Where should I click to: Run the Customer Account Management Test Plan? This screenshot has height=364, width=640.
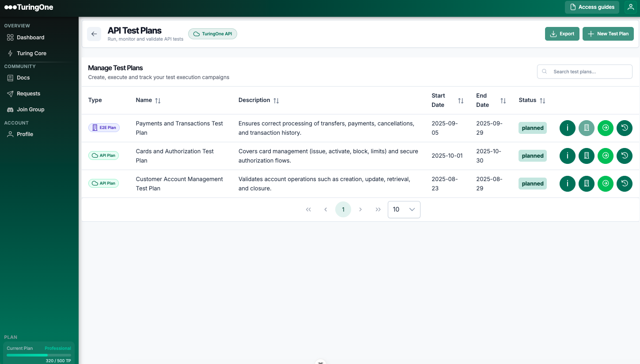605,184
